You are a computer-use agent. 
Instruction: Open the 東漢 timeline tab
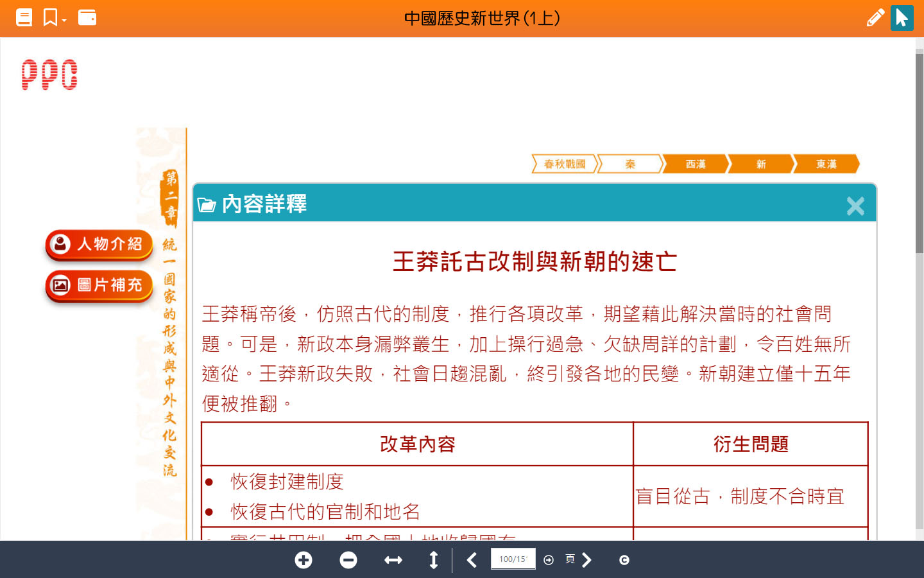click(826, 164)
